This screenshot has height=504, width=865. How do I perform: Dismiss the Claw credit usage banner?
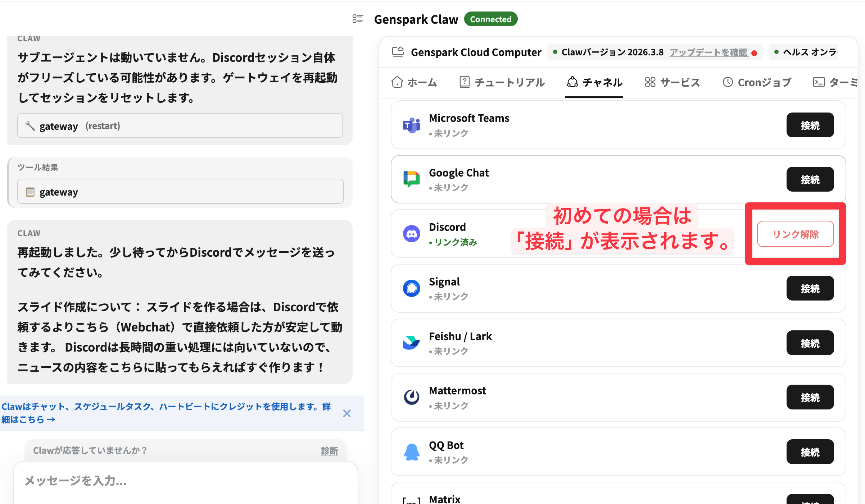coord(347,413)
